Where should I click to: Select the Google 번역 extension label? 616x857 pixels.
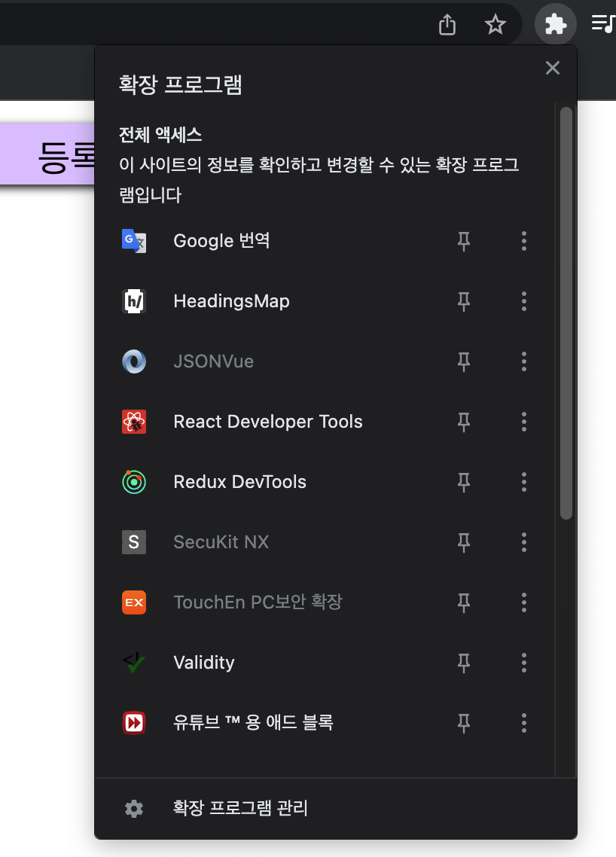221,240
